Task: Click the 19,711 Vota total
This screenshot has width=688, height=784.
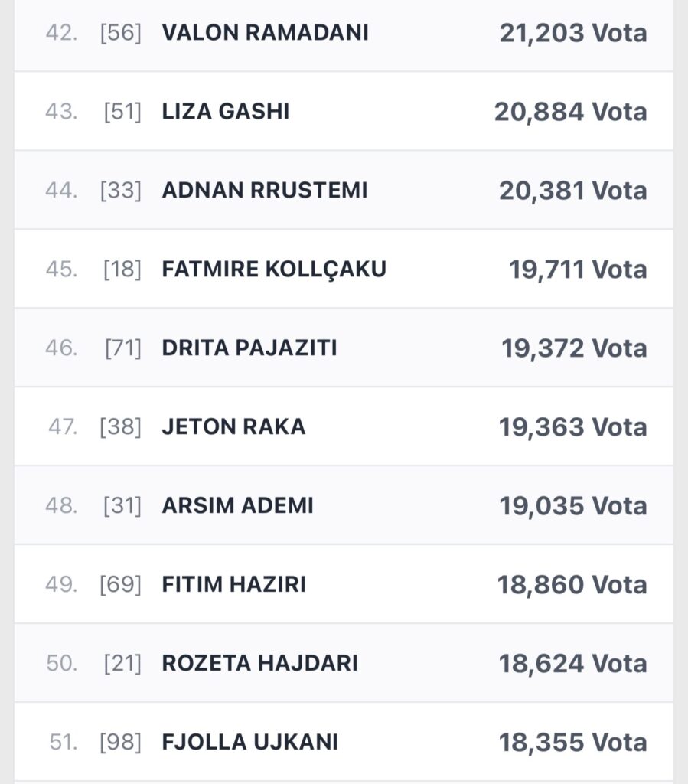Action: point(578,269)
